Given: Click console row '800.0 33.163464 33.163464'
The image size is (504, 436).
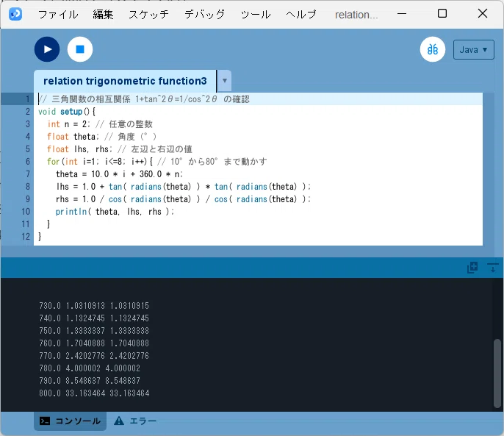Looking at the screenshot, I should 94,393.
